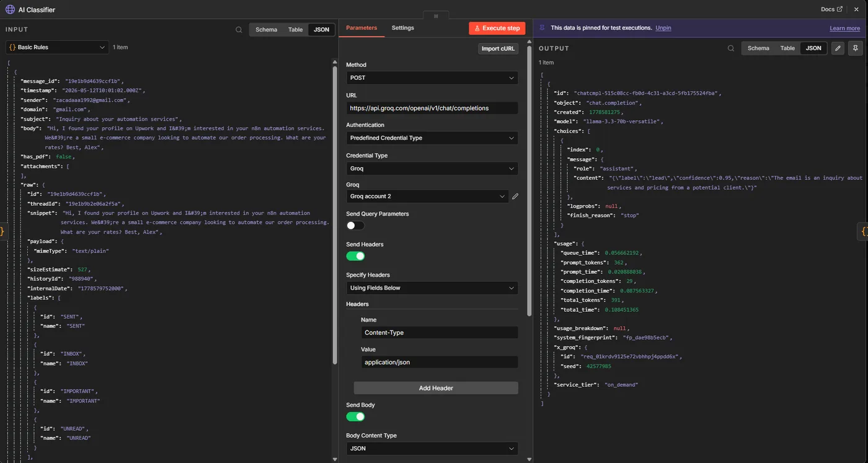Click the output panel search icon

click(x=731, y=48)
